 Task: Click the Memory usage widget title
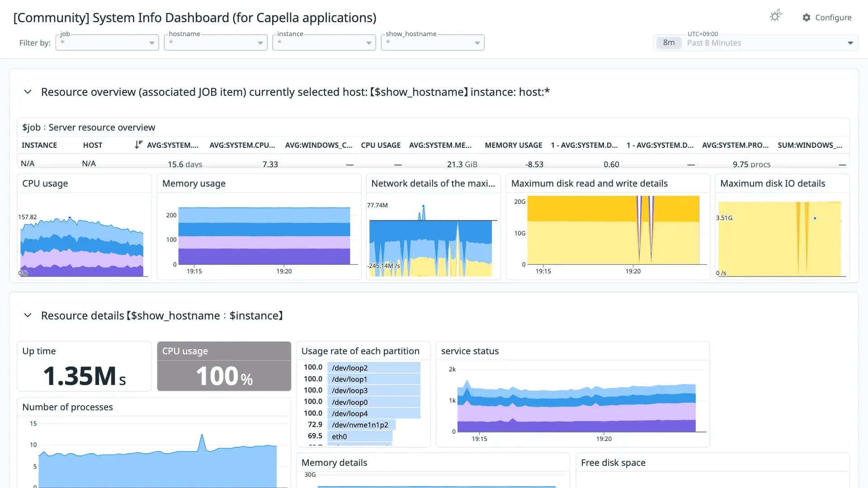pyautogui.click(x=194, y=183)
